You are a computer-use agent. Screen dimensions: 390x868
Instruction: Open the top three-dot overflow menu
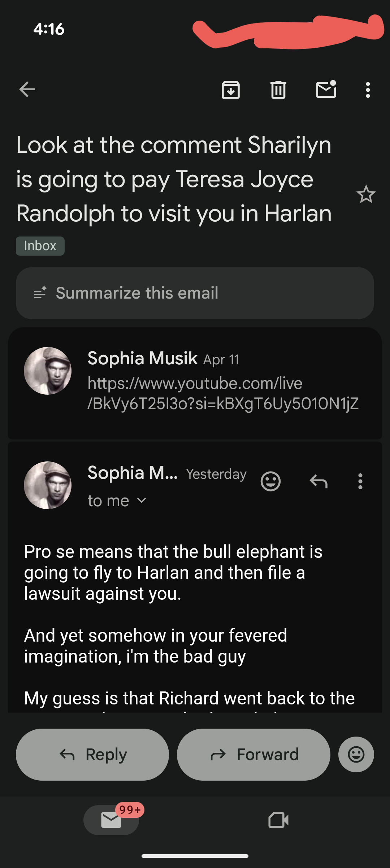(368, 90)
